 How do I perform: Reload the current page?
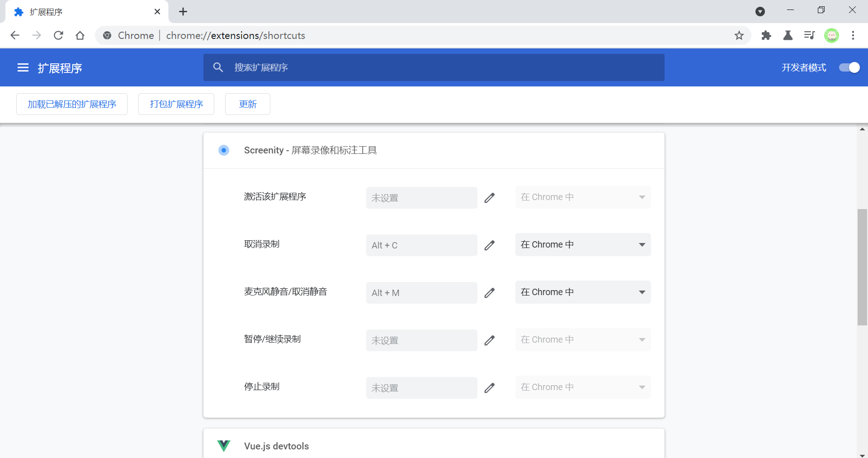(x=58, y=35)
